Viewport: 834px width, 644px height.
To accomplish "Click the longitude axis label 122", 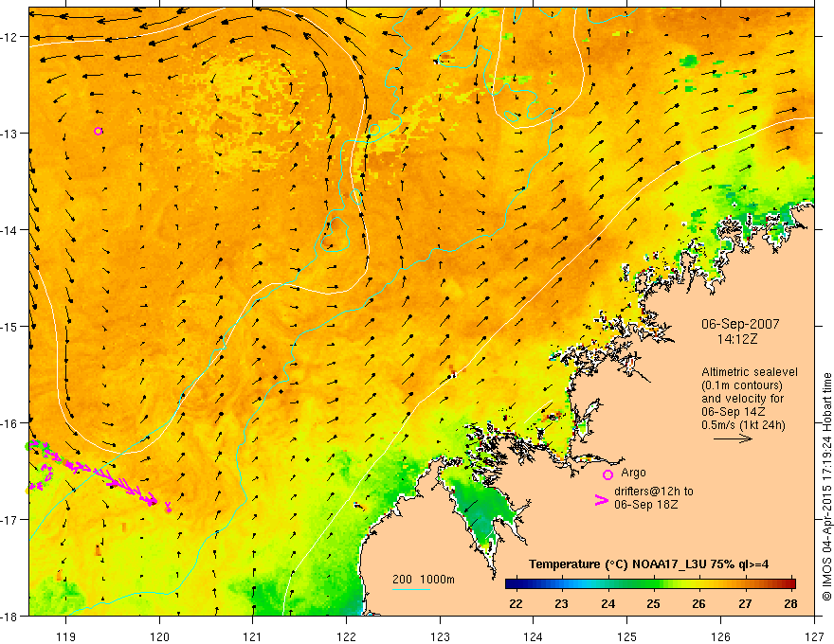I will (x=346, y=636).
